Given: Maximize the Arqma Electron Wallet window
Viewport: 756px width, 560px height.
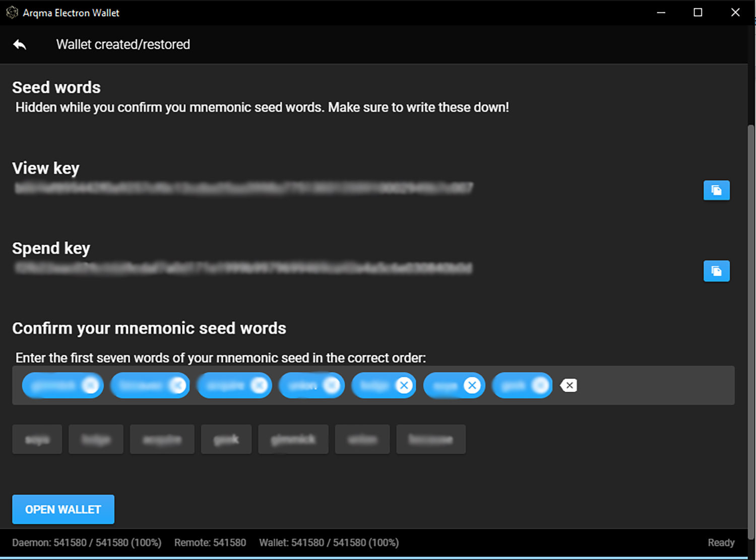Looking at the screenshot, I should click(698, 13).
